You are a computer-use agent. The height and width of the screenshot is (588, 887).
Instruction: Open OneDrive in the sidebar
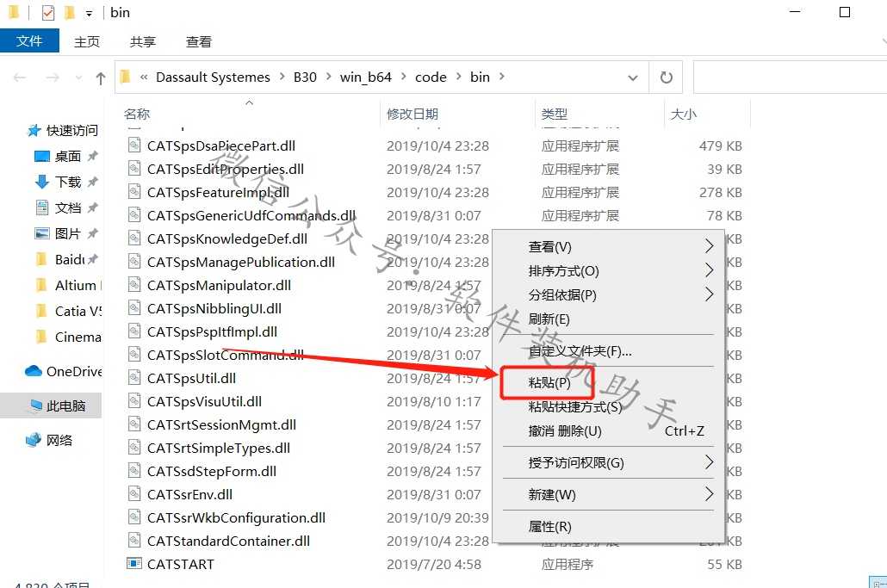coord(64,371)
